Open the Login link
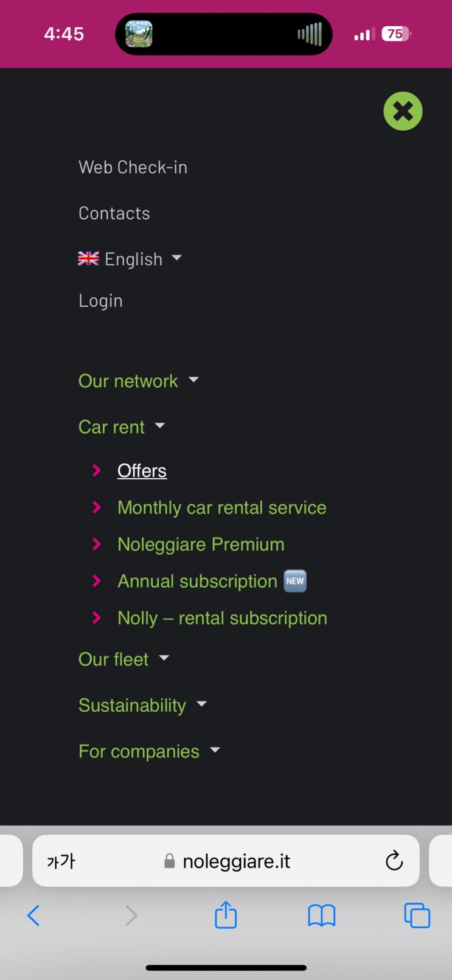The image size is (452, 980). [x=100, y=301]
